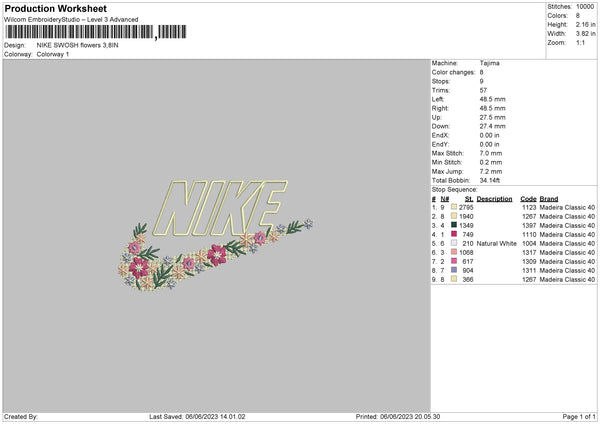Screen dimensions: 600x424
Task: Select the Natural White color swatch
Action: [453, 243]
